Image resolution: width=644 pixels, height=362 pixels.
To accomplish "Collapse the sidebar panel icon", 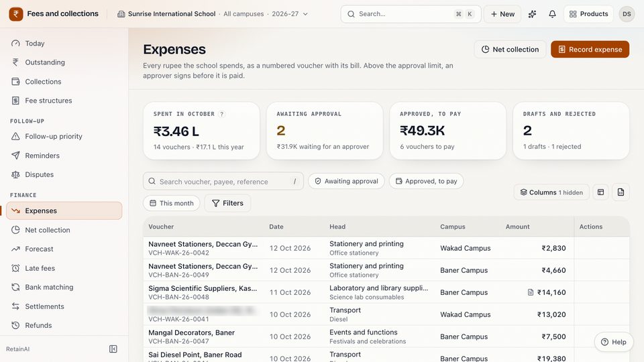I will tap(113, 349).
